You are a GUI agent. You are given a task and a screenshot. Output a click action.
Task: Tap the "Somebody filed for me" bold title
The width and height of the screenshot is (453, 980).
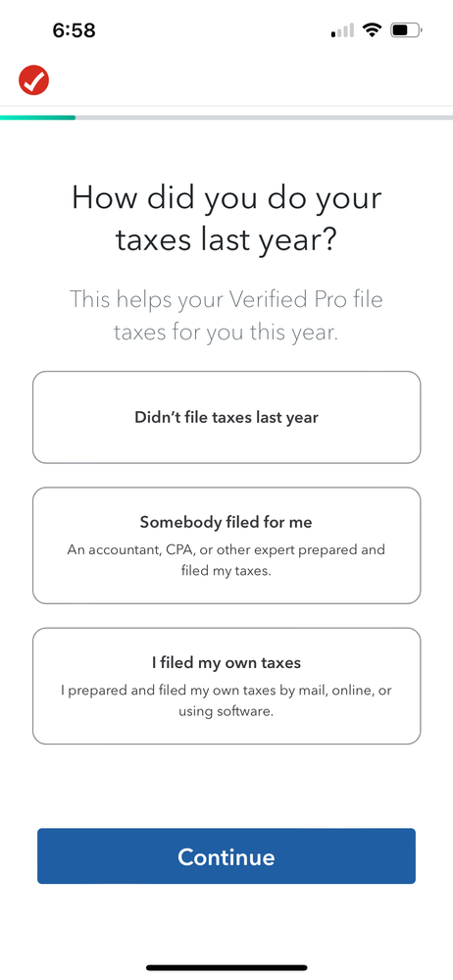226,522
